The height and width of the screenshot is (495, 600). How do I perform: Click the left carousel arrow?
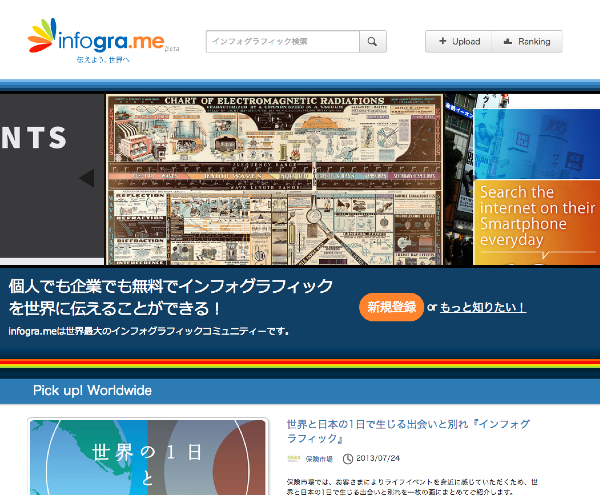click(87, 178)
